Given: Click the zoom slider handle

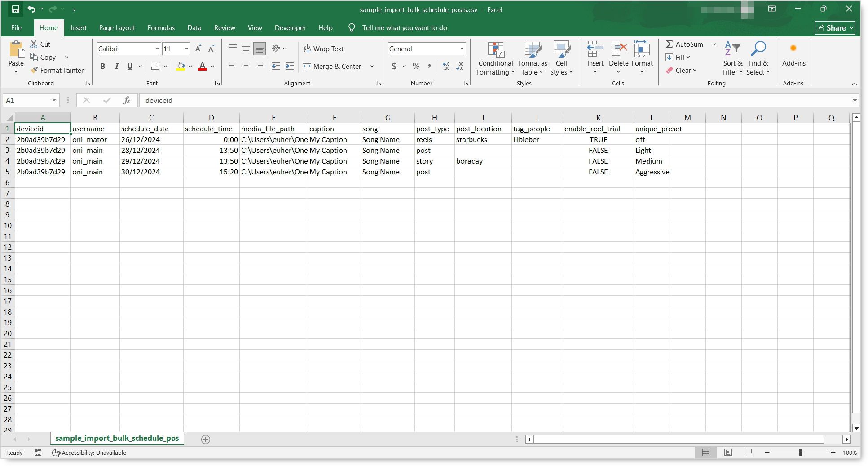Looking at the screenshot, I should [800, 453].
